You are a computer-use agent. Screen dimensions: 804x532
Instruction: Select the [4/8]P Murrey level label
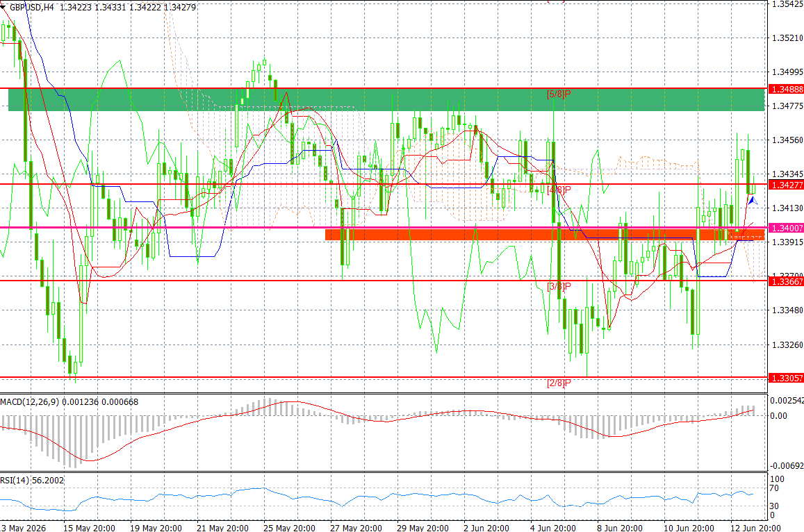point(559,190)
